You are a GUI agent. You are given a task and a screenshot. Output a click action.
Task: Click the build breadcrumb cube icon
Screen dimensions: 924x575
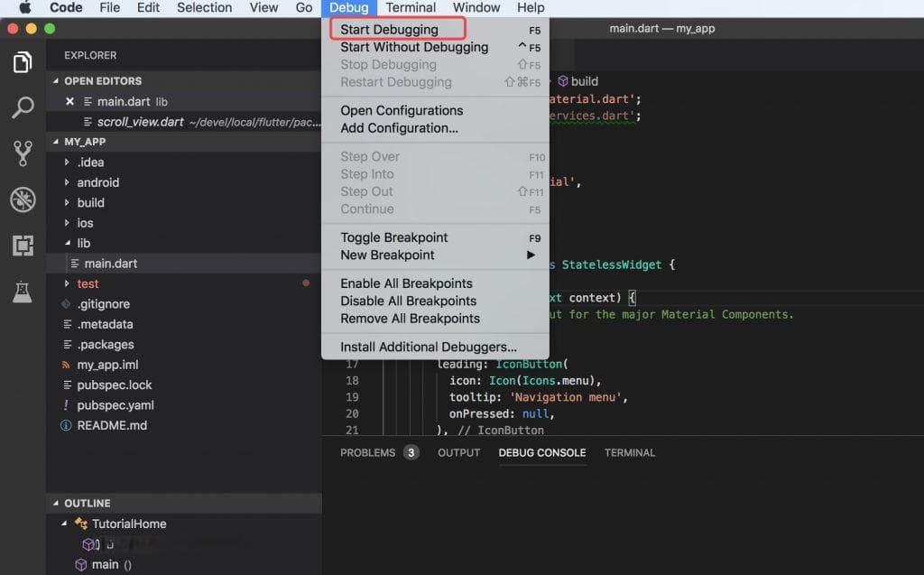pyautogui.click(x=563, y=81)
